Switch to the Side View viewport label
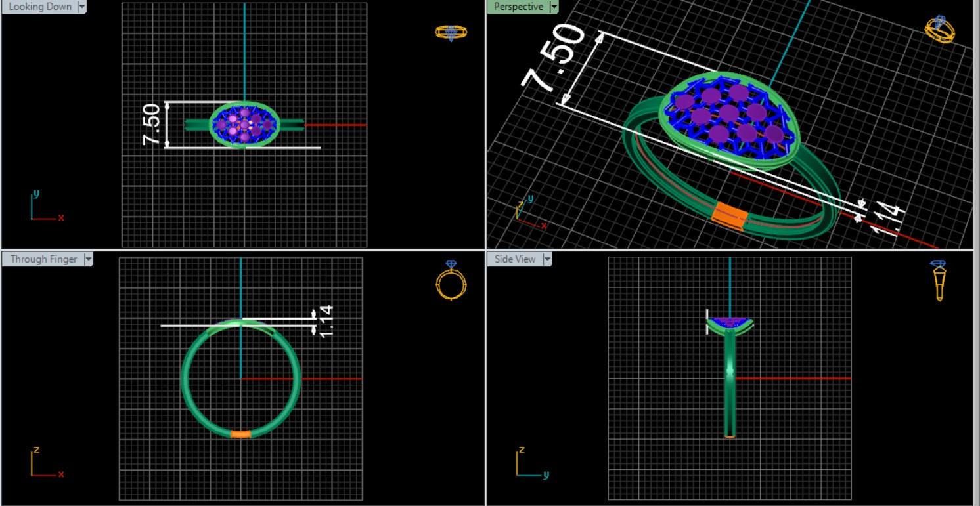The height and width of the screenshot is (506, 980). tap(515, 259)
